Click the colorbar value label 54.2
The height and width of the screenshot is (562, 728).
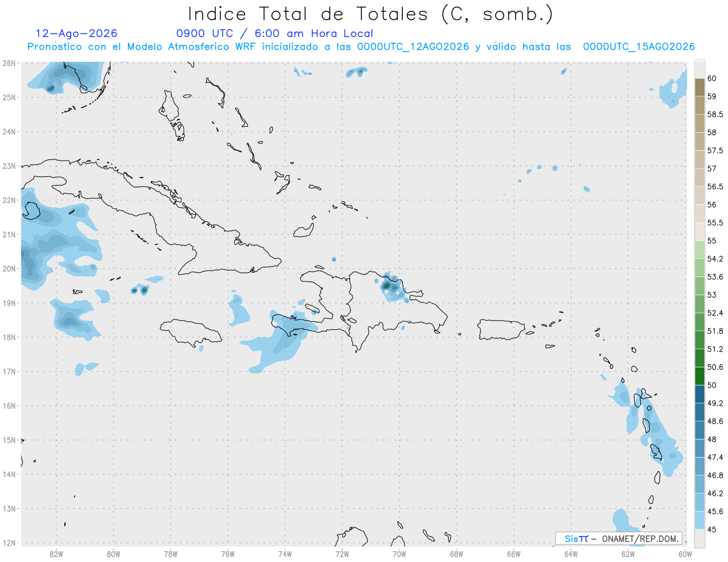pyautogui.click(x=715, y=259)
